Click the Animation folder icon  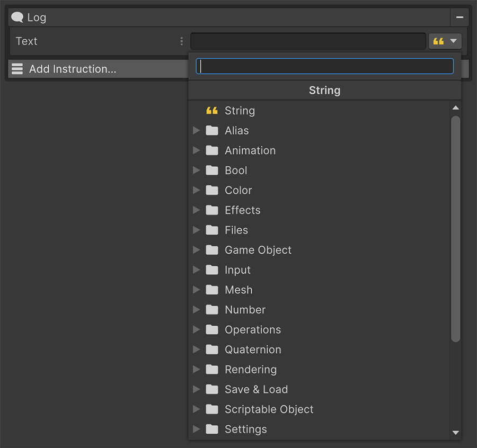(212, 150)
